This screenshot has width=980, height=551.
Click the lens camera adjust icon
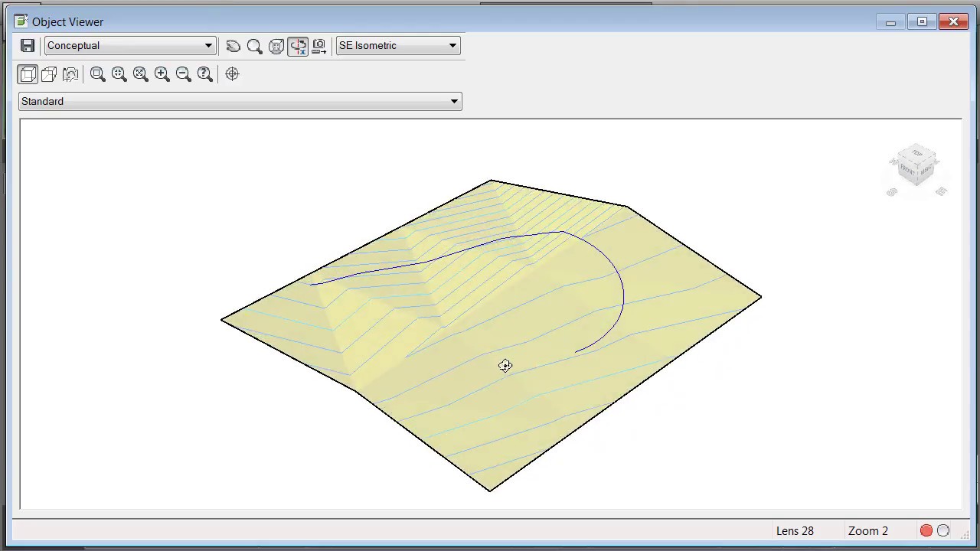[x=70, y=74]
